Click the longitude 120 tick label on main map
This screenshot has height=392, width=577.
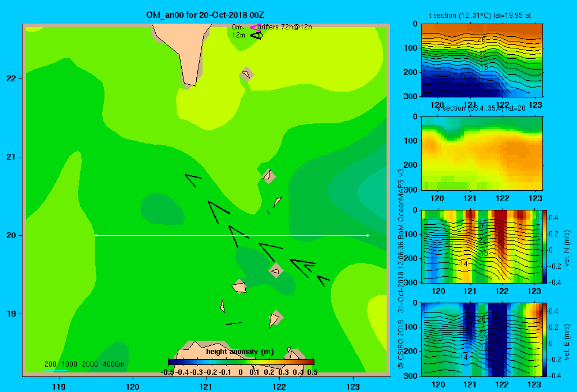pyautogui.click(x=133, y=386)
